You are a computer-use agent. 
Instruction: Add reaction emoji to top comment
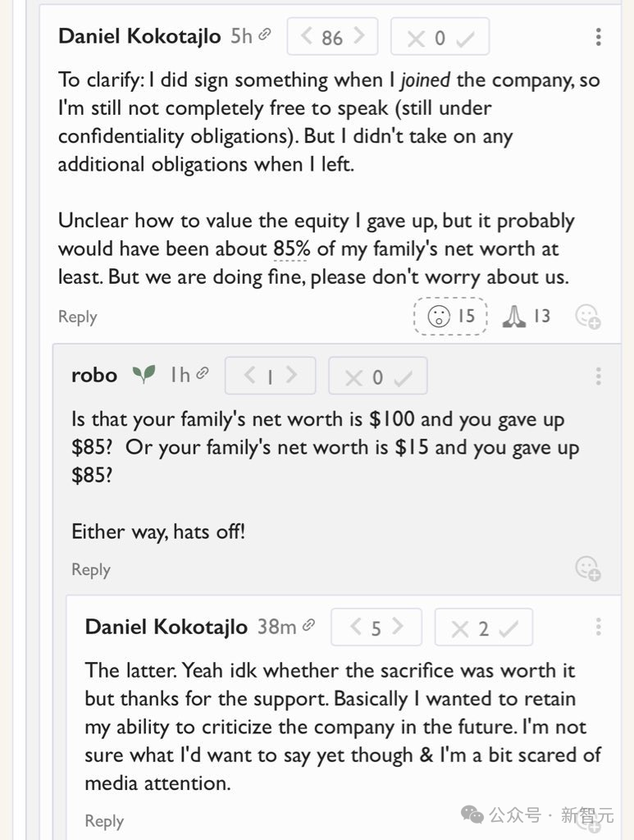[587, 317]
